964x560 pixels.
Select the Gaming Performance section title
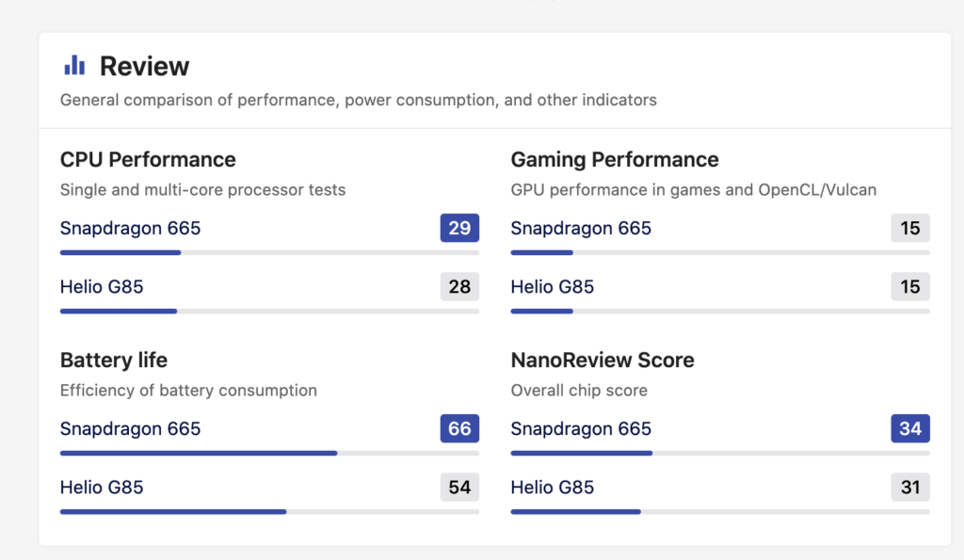click(614, 159)
